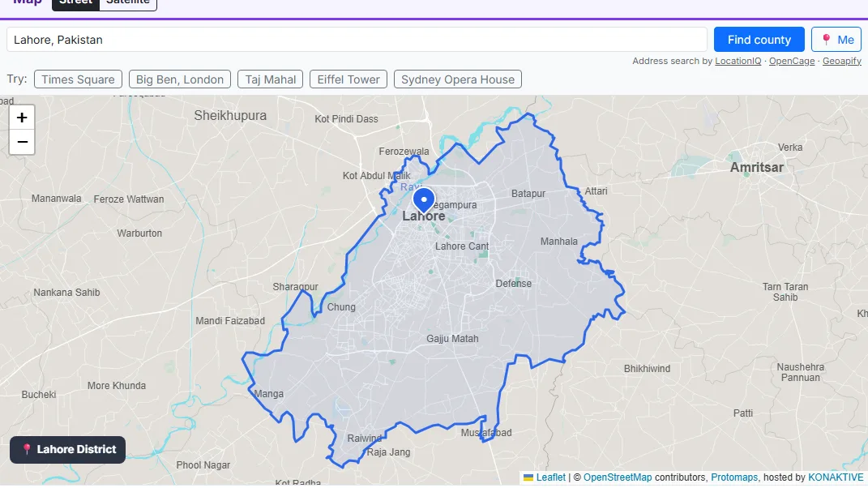Open the OpenStreetMap attribution link

[x=618, y=477]
